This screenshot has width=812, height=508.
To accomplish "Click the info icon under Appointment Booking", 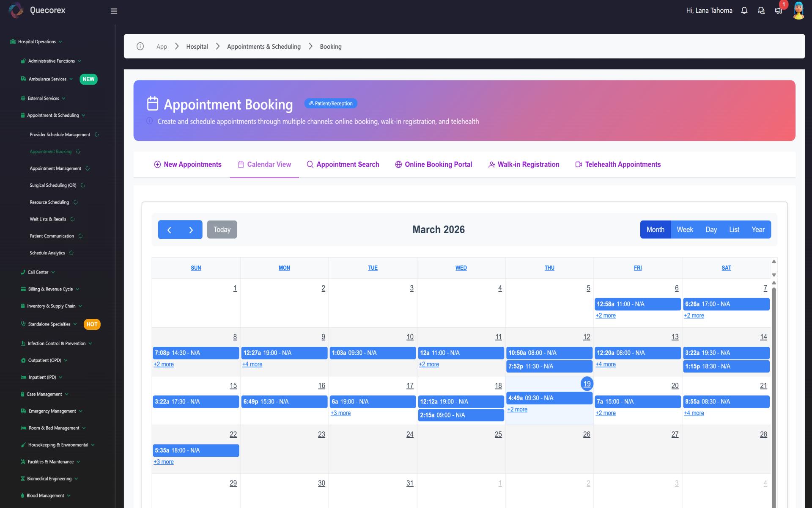I will point(149,121).
